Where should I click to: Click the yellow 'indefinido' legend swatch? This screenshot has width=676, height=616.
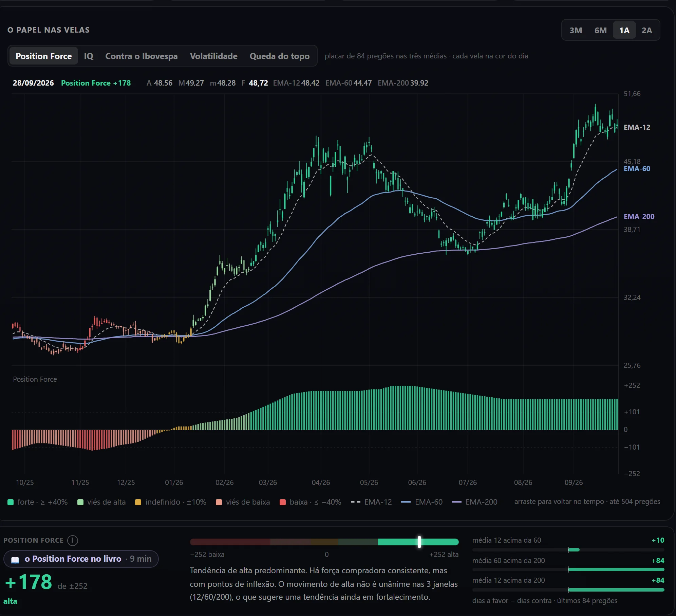pos(138,502)
